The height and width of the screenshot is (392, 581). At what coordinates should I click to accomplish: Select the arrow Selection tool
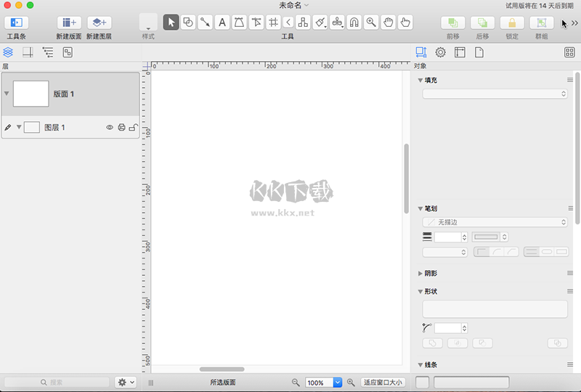171,23
